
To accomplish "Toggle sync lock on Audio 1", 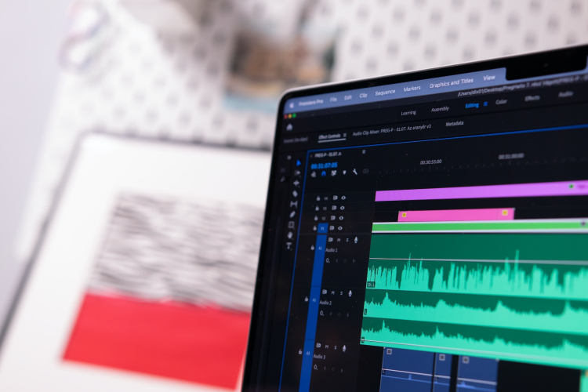I will [x=330, y=240].
